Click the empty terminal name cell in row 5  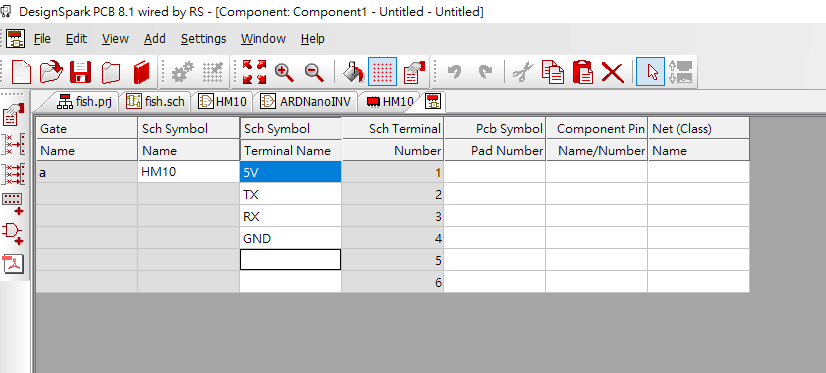click(x=290, y=260)
